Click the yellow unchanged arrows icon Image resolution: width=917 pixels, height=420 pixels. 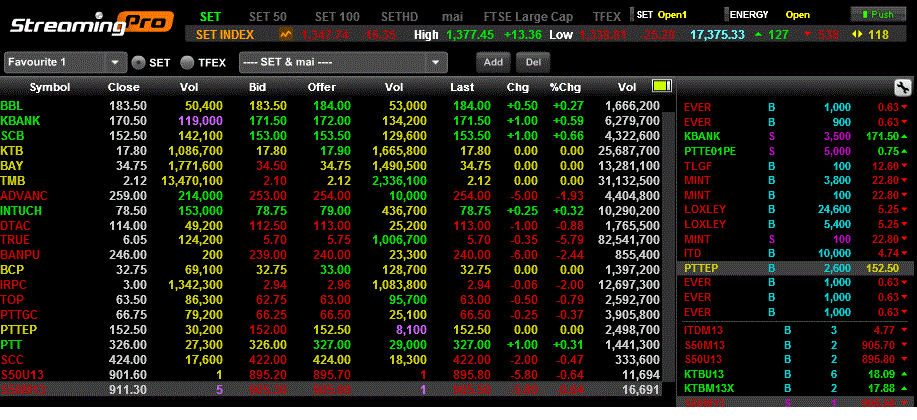(x=857, y=35)
